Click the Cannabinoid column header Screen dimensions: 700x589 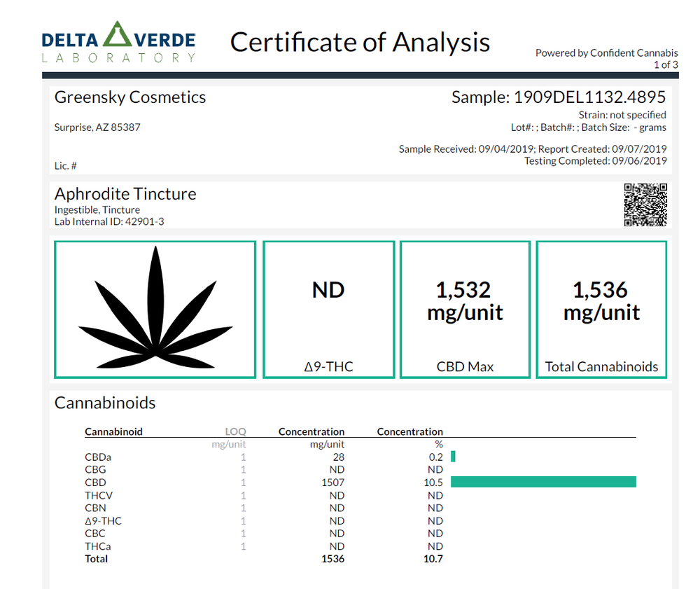point(114,432)
